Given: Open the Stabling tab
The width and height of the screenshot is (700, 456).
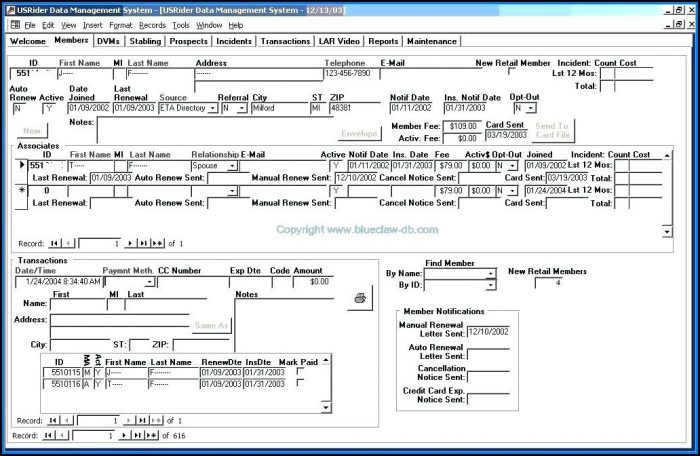Looking at the screenshot, I should 145,41.
